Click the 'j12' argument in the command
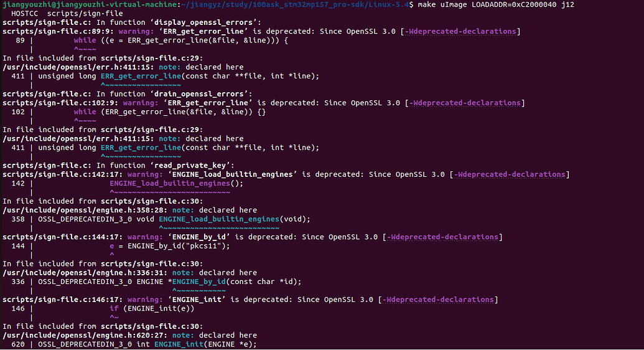This screenshot has width=644, height=350. point(567,4)
